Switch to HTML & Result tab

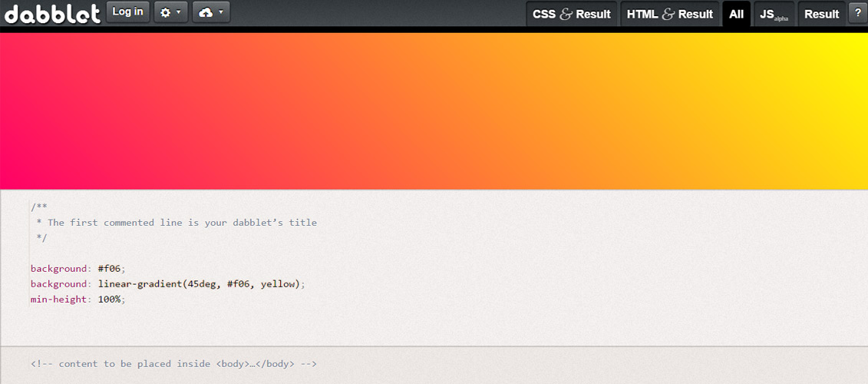[x=670, y=15]
